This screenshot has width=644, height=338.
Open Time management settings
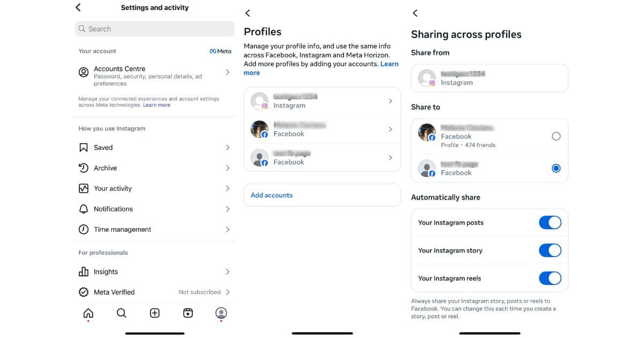tap(155, 229)
